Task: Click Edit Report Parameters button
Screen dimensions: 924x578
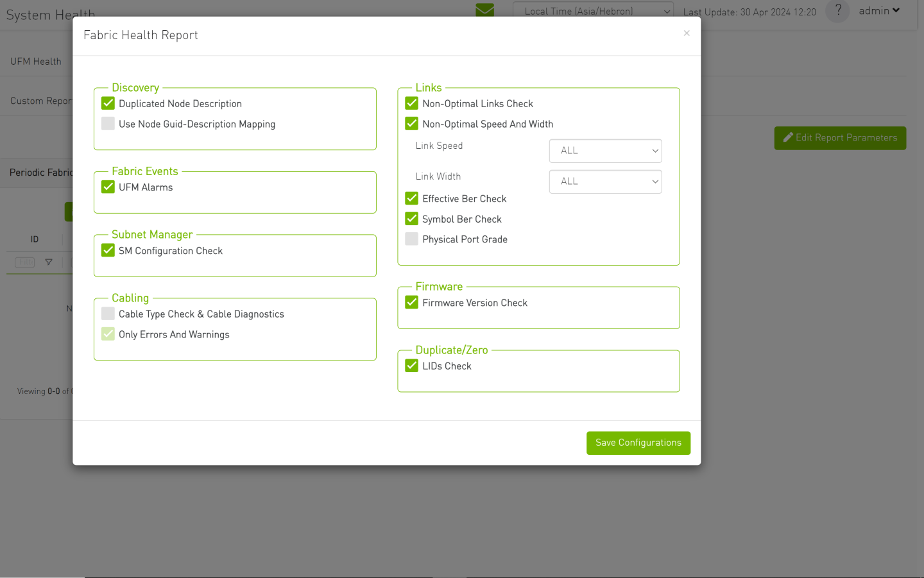Action: tap(840, 138)
